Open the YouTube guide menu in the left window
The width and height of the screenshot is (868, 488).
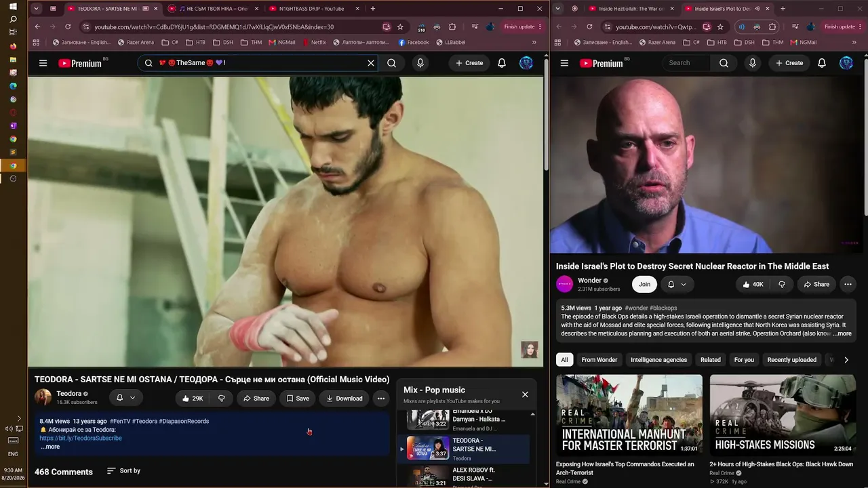43,63
